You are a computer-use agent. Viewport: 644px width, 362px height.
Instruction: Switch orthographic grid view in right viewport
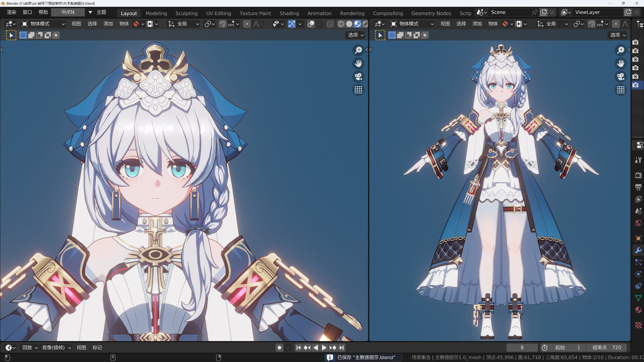[620, 90]
